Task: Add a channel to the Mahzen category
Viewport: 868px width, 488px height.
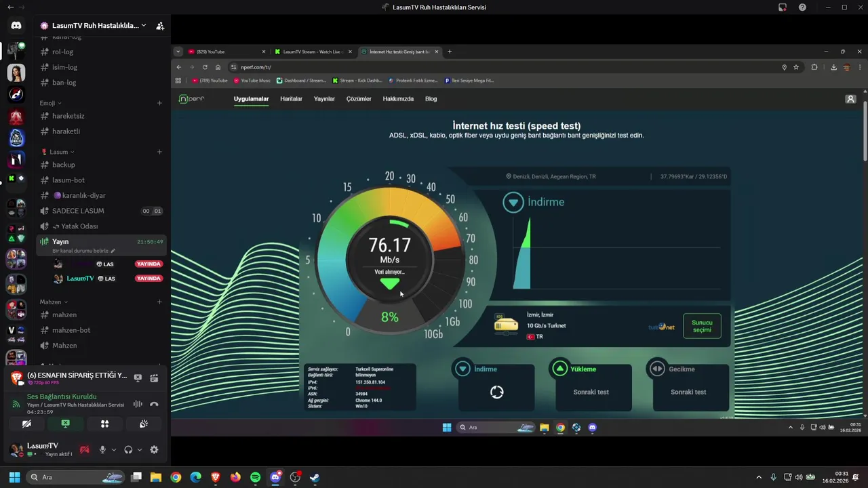Action: click(x=159, y=302)
